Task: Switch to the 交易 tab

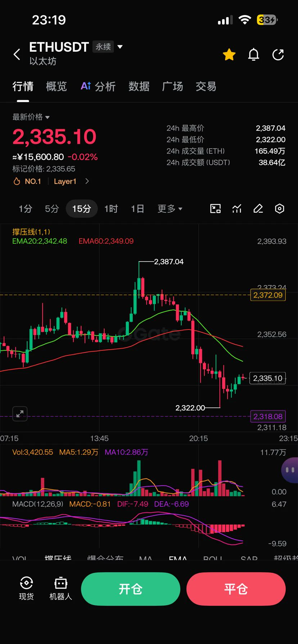Action: tap(206, 87)
